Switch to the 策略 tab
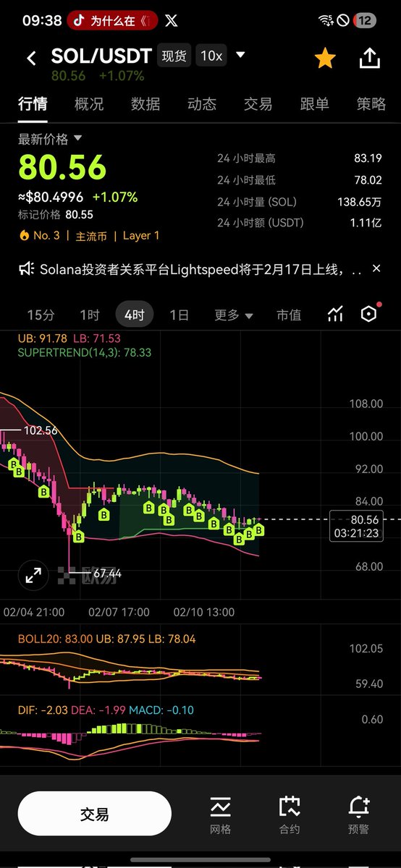Image resolution: width=401 pixels, height=868 pixels. (x=371, y=103)
